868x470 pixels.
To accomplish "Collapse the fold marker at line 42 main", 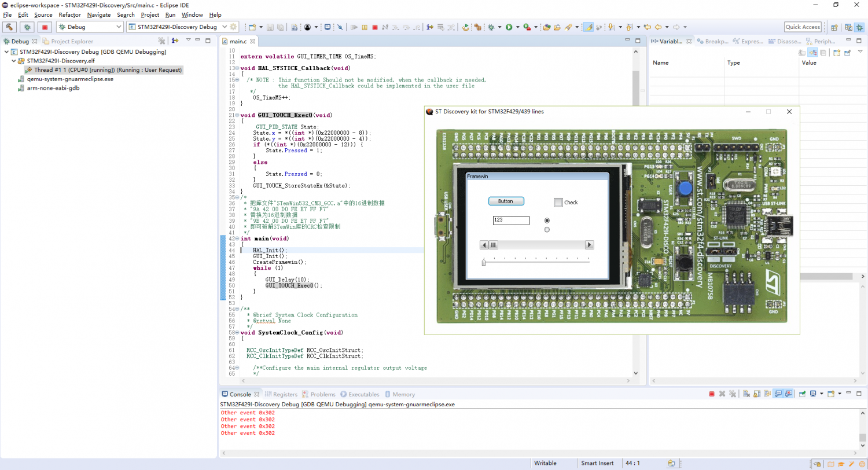I will click(238, 238).
